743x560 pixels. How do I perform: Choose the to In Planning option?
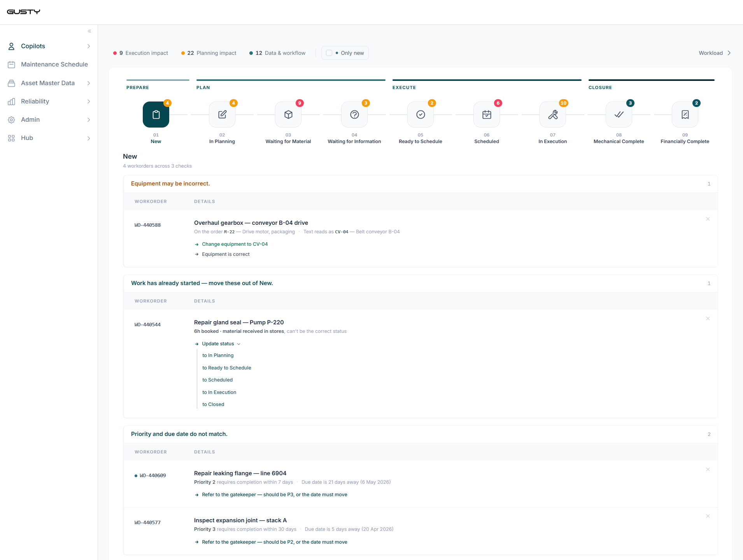(218, 355)
